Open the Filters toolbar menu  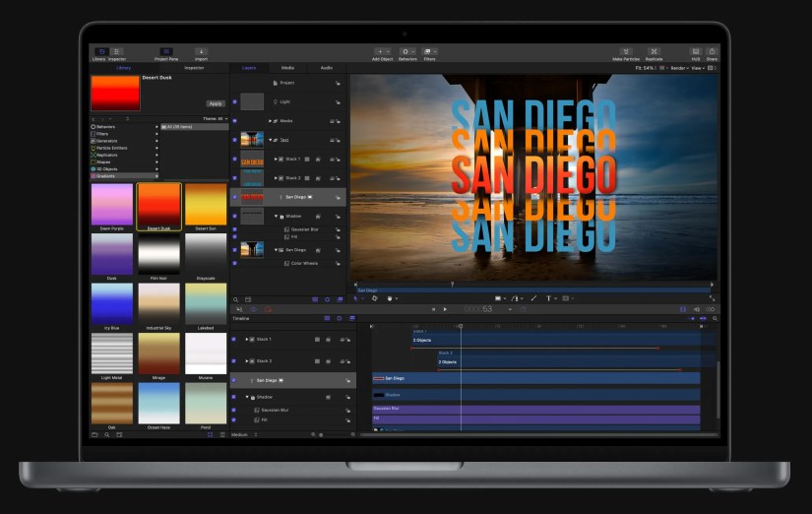(x=429, y=52)
